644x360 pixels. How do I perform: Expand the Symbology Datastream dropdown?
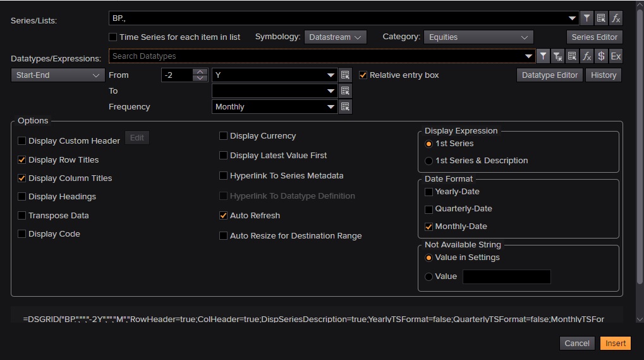point(335,37)
